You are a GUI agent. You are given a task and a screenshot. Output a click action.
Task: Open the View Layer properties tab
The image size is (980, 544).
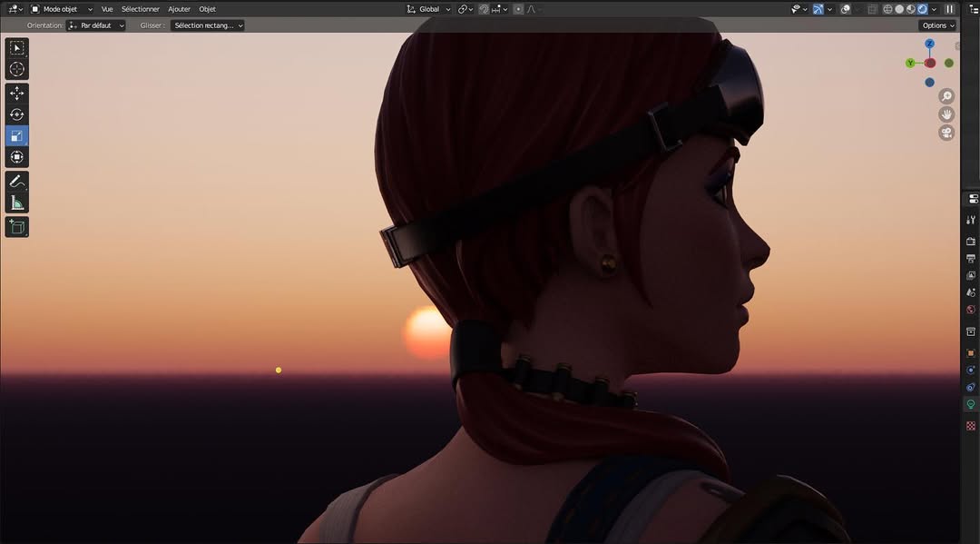(x=971, y=275)
